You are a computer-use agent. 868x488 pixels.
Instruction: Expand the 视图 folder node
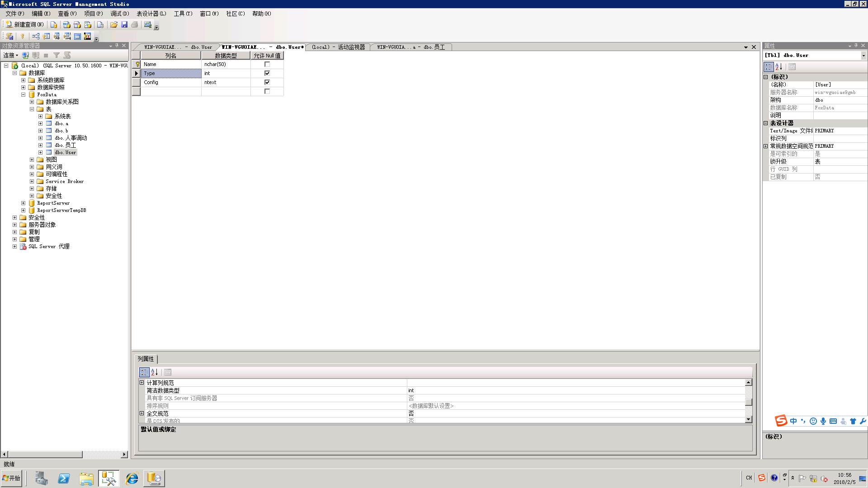coord(32,160)
